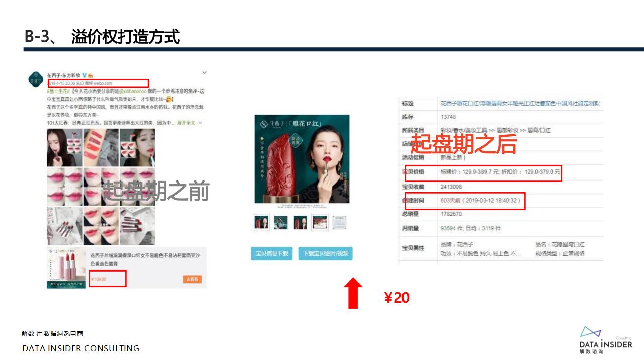Click the product card lipstick image in Weibo post
This screenshot has width=644, height=362.
(x=66, y=267)
